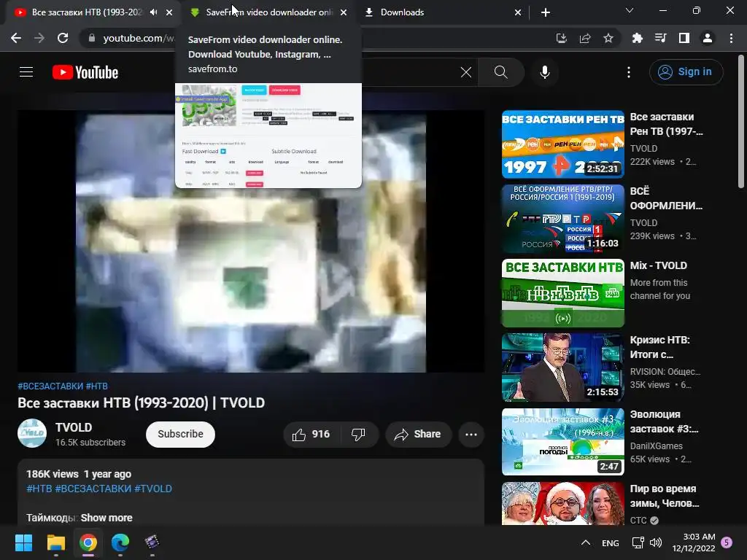Image resolution: width=747 pixels, height=560 pixels.
Task: Share the video
Action: point(418,435)
